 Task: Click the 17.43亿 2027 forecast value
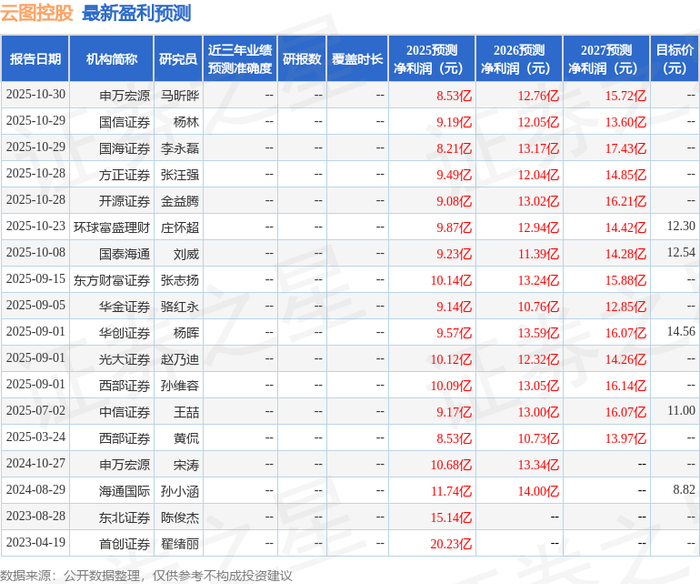(625, 148)
